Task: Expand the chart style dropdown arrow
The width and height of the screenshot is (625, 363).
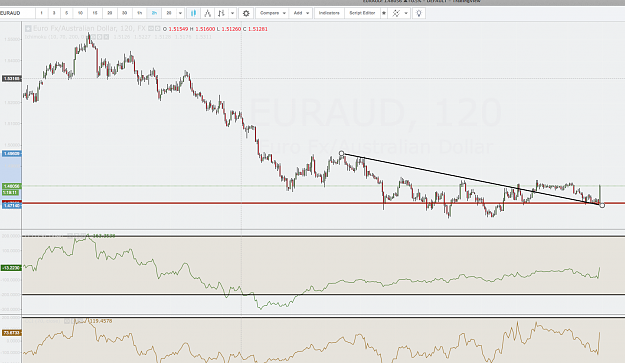Action: [x=232, y=13]
